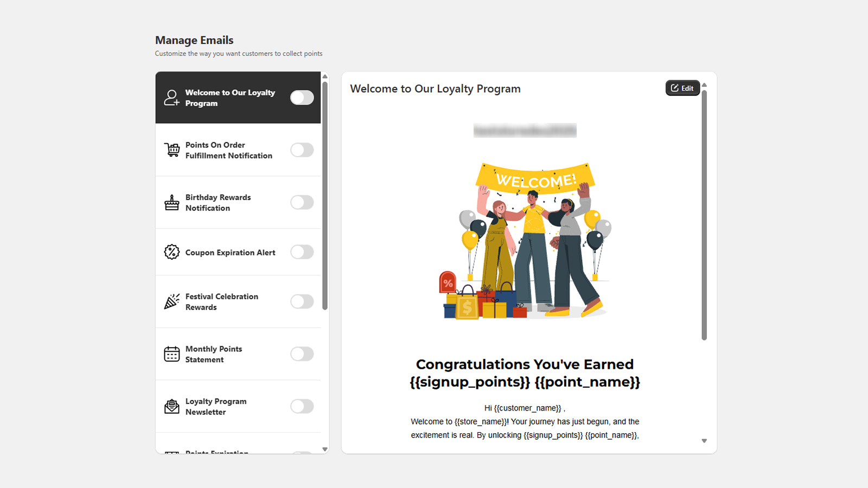The width and height of the screenshot is (868, 488).
Task: Click the calendar icon for Monthly Points Statement
Action: 172,354
